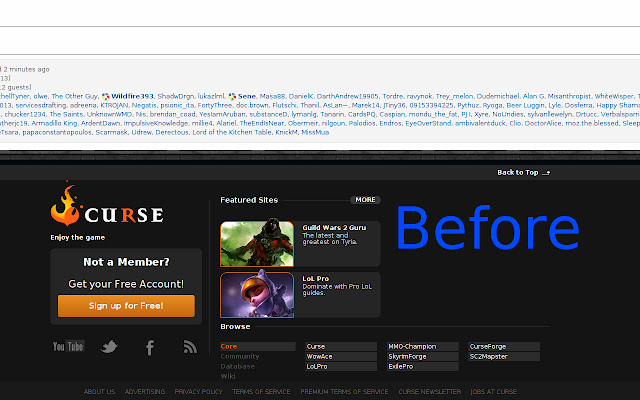Viewport: 640px width, 400px height.
Task: Open the WowAce site link
Action: click(341, 356)
